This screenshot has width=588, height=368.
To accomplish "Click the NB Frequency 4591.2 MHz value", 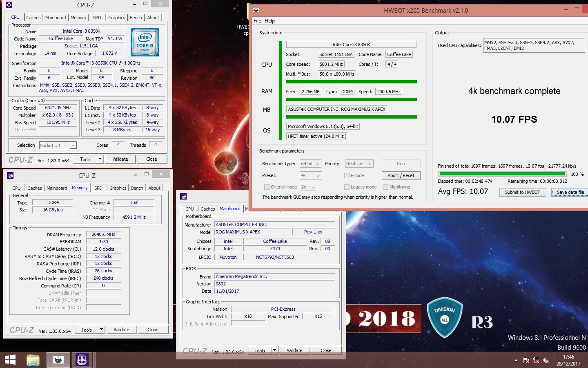I will pyautogui.click(x=134, y=217).
